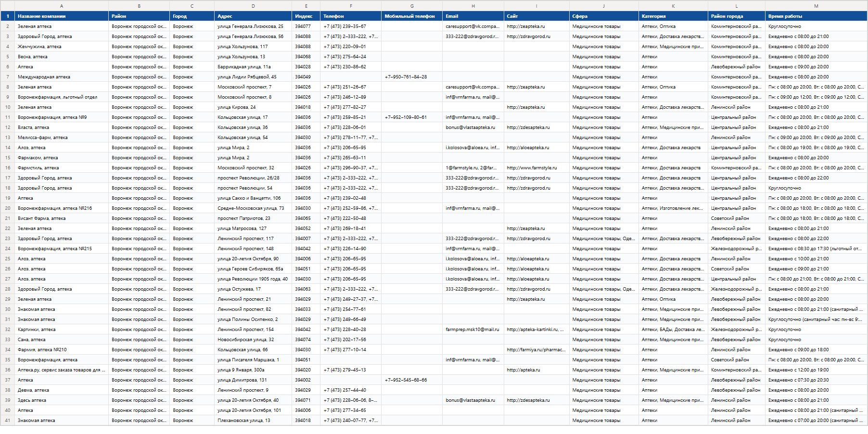The width and height of the screenshot is (868, 434).
Task: Select the cell 'Фармстиль, аптека'
Action: [x=62, y=168]
